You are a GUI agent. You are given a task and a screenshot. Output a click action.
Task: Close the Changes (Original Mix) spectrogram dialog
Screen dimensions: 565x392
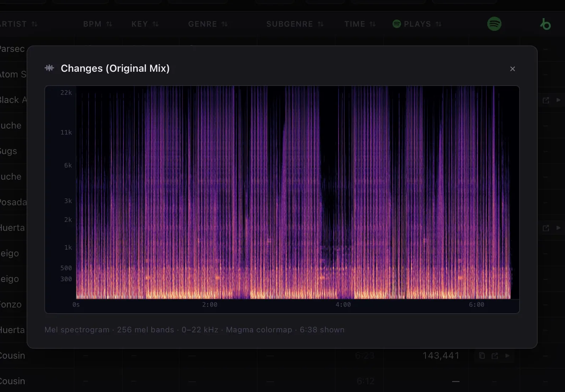point(512,69)
